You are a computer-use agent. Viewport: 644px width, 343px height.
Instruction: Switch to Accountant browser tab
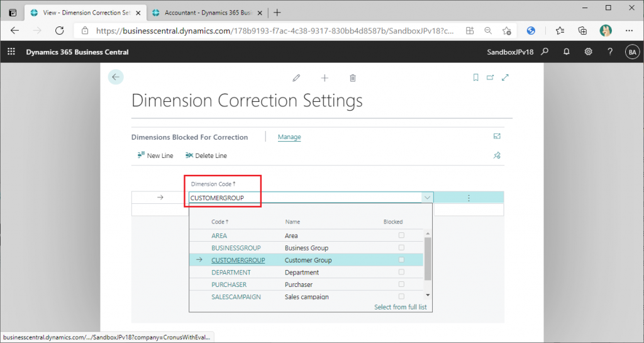click(x=208, y=13)
